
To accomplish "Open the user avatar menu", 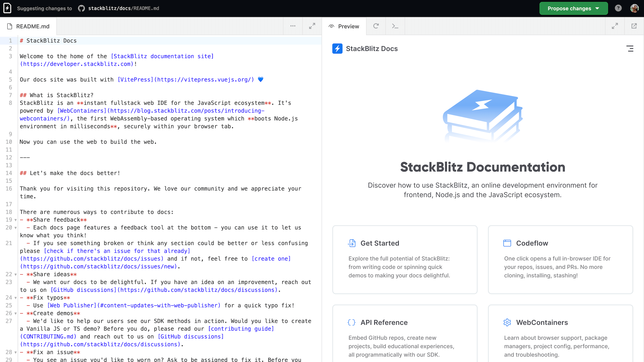I will click(x=634, y=8).
